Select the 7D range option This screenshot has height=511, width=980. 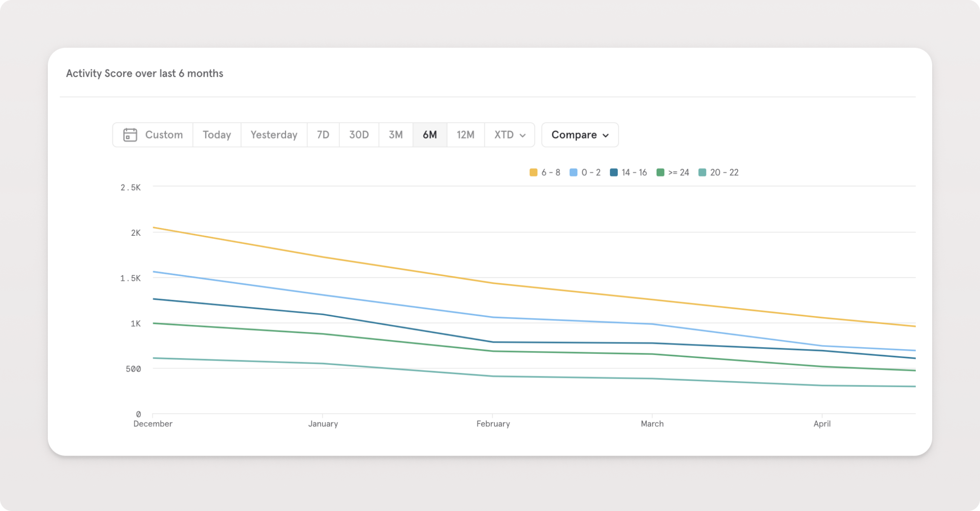click(x=323, y=135)
